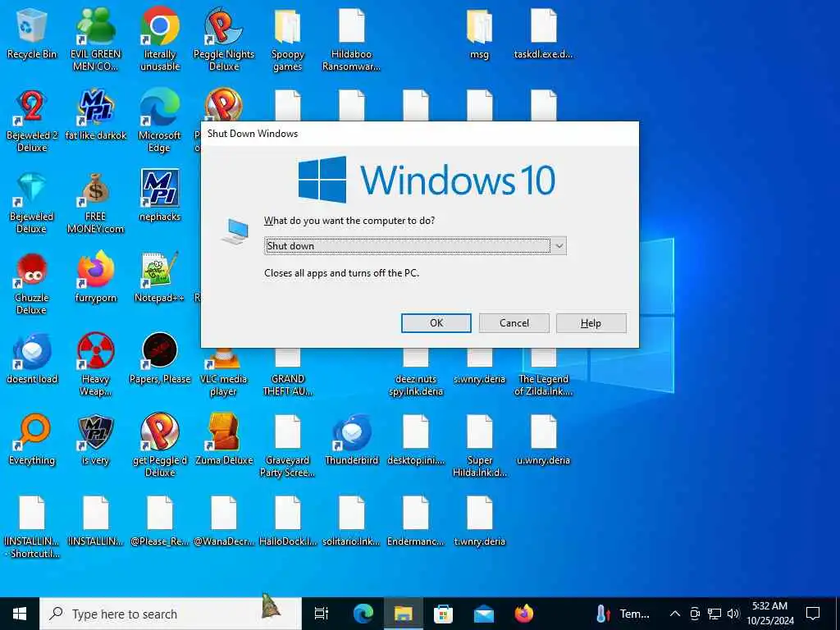Expand the Shut down action dropdown arrow
Screen dimensions: 840x630
tap(559, 246)
